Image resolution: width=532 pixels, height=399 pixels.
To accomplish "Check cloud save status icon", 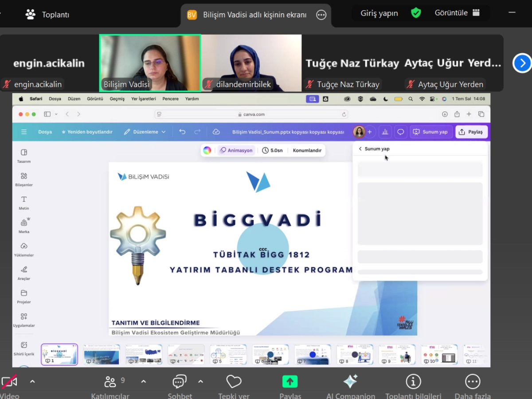I will (x=216, y=132).
